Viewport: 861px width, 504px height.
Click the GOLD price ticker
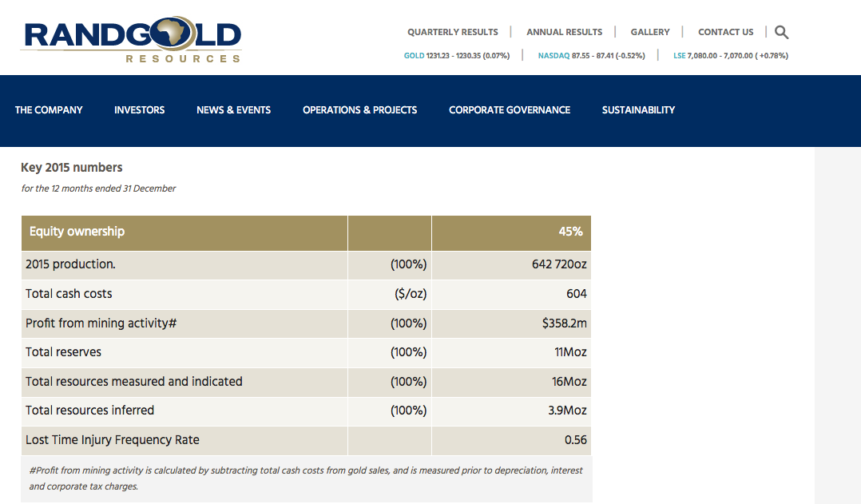[x=457, y=55]
